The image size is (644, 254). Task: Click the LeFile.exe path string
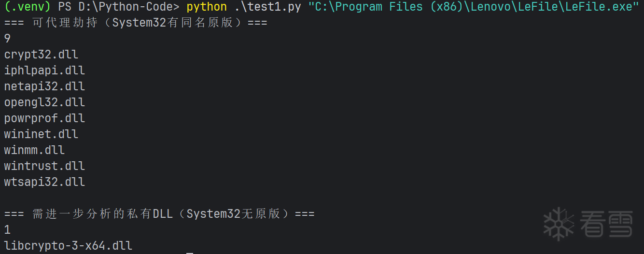[x=474, y=7]
